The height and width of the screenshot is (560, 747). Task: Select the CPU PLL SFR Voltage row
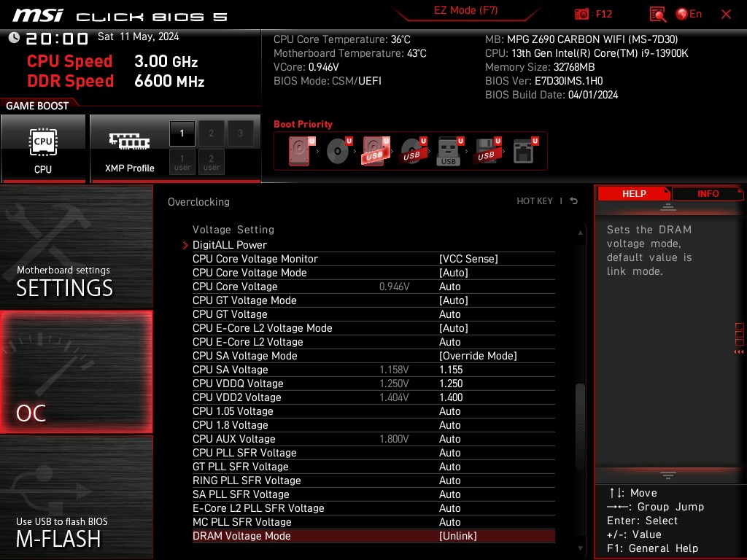coord(373,452)
